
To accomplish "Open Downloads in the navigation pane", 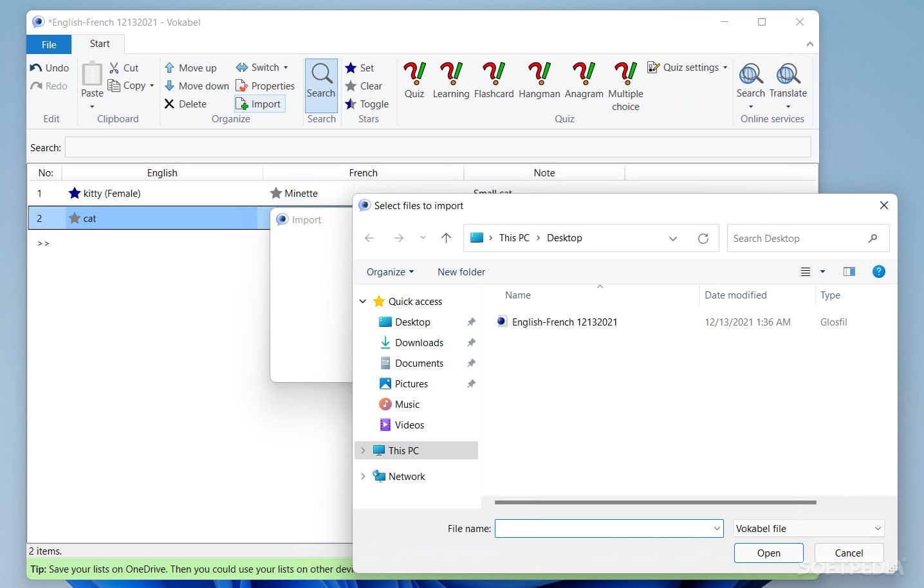I will (x=419, y=342).
